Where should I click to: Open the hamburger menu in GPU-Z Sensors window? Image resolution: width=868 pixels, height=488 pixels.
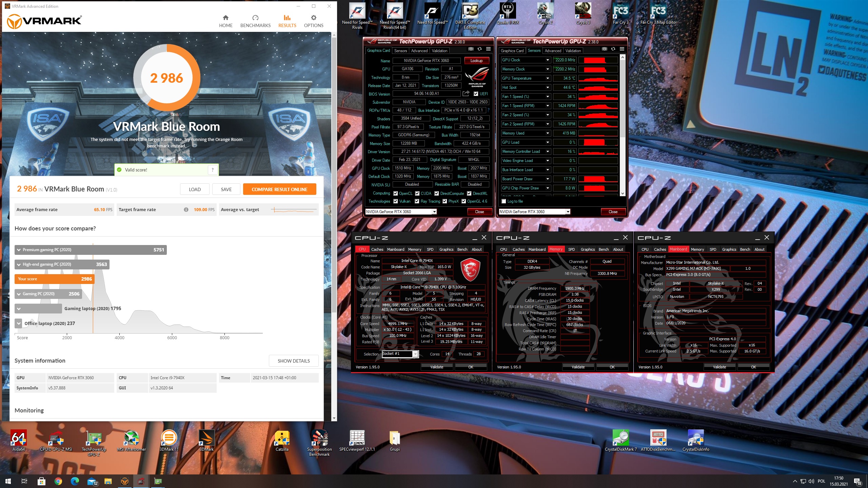tap(622, 49)
